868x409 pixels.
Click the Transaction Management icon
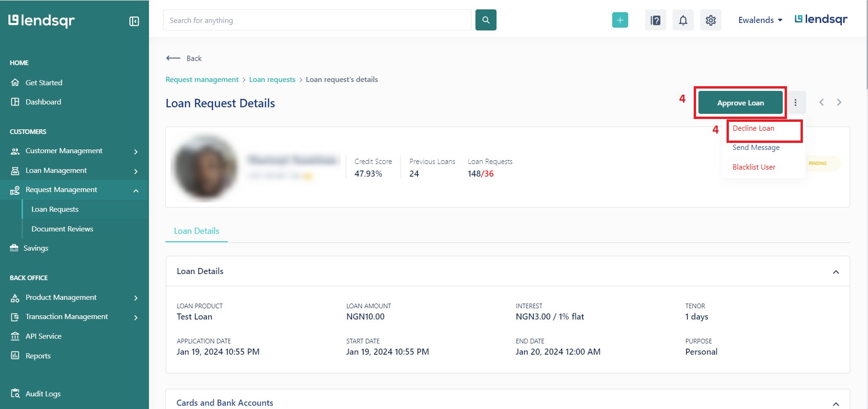click(15, 317)
